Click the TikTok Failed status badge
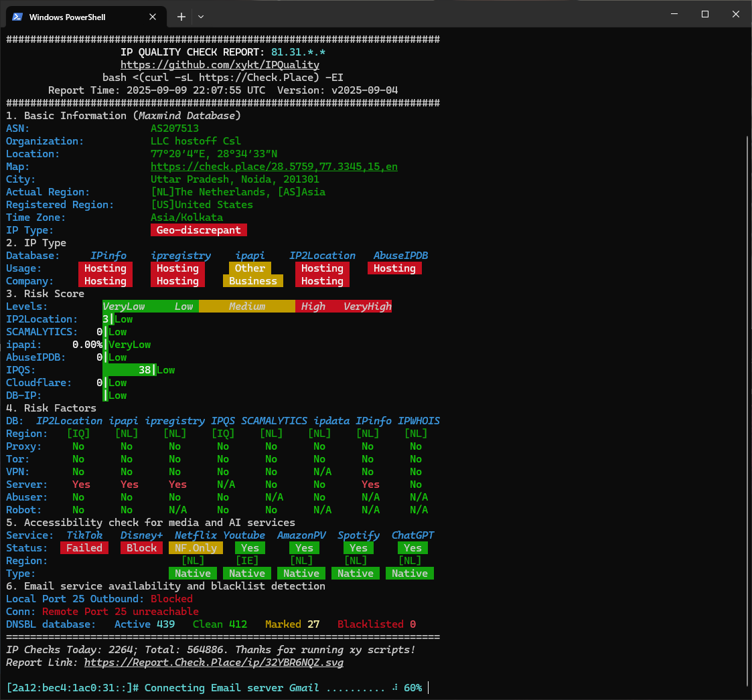This screenshot has width=752, height=700. tap(84, 548)
